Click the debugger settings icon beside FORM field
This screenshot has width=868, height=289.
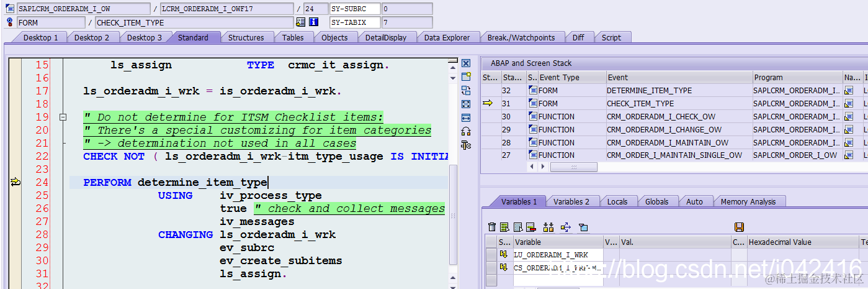click(10, 22)
